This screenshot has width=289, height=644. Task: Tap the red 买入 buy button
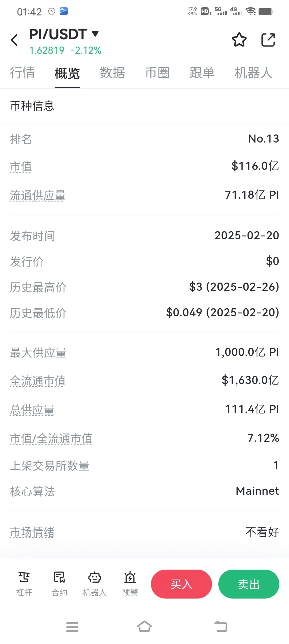(181, 584)
